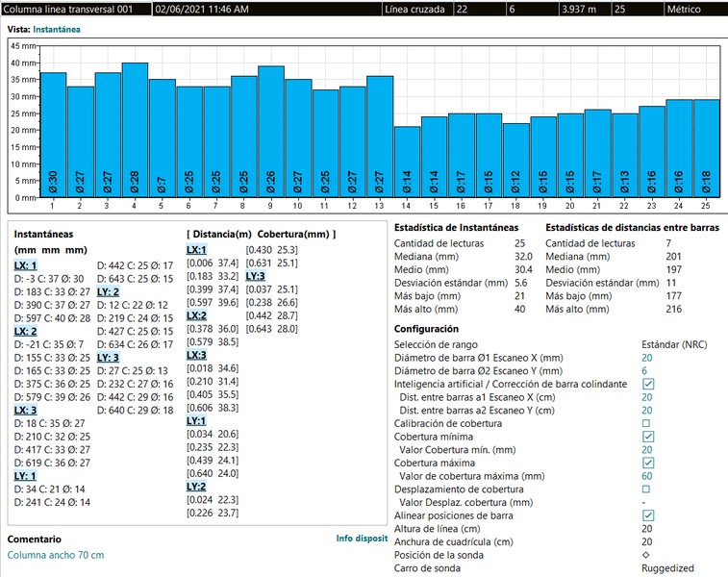Click bar 22 labeled Ø:13 in chart
The width and height of the screenshot is (728, 577).
pos(625,155)
